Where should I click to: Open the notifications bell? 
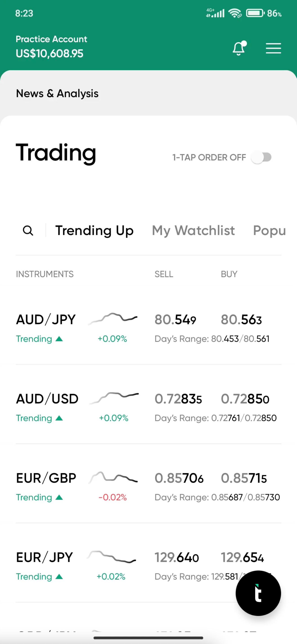tap(239, 48)
